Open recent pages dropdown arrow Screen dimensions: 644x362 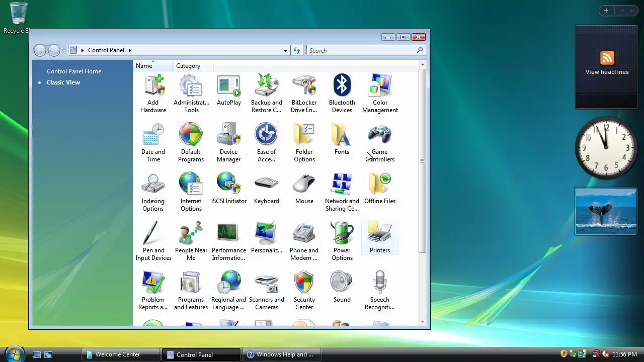(64, 51)
